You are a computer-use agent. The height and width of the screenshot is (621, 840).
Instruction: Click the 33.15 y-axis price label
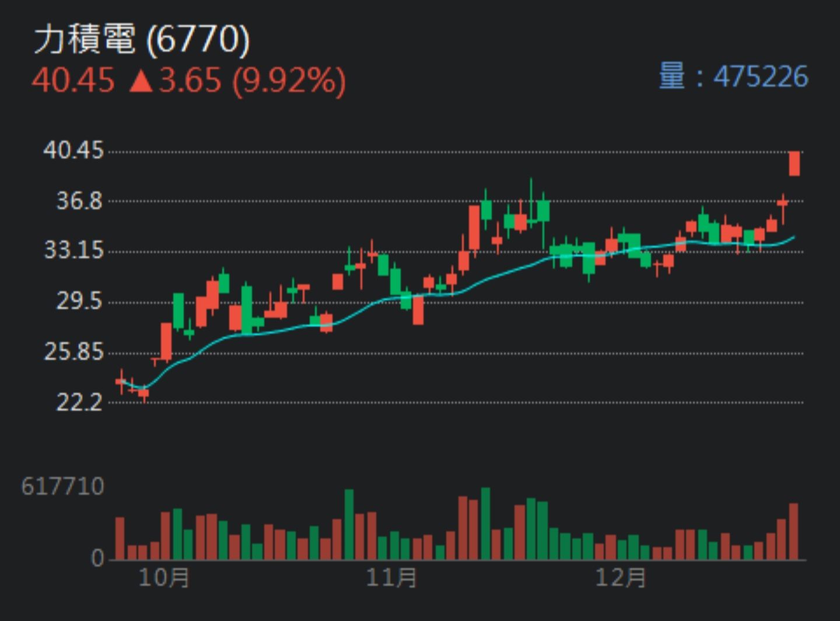[x=74, y=251]
